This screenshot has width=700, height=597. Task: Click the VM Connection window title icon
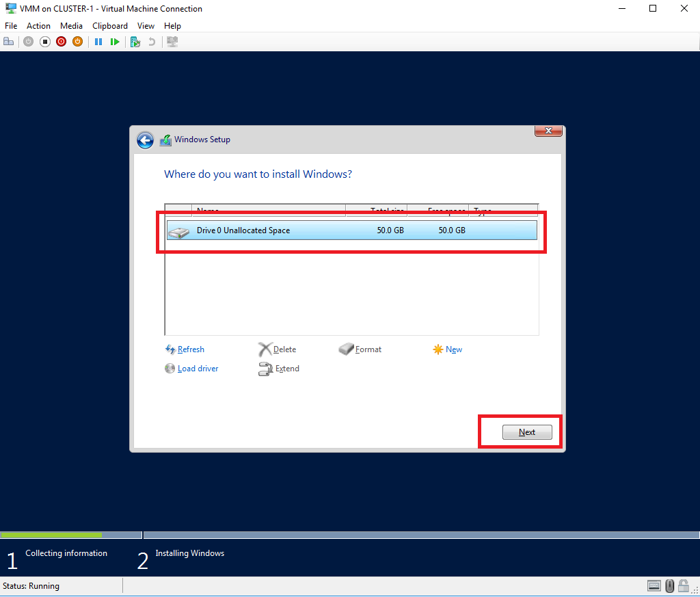pyautogui.click(x=11, y=8)
